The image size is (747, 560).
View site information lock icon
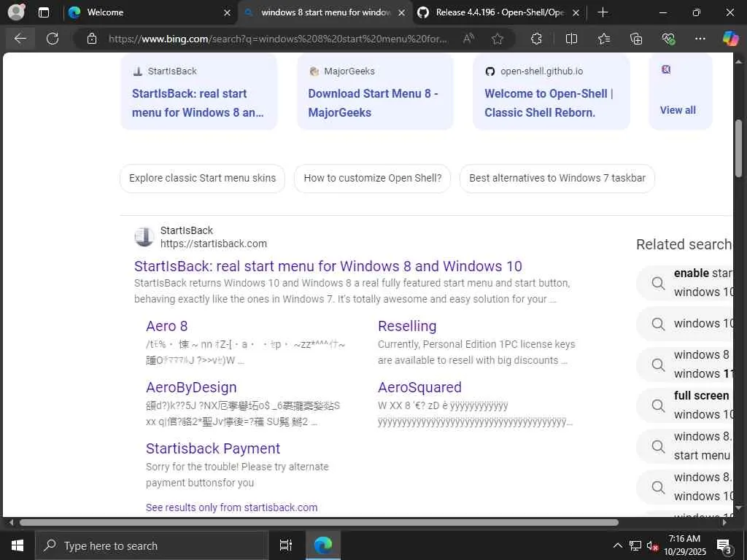pos(92,39)
